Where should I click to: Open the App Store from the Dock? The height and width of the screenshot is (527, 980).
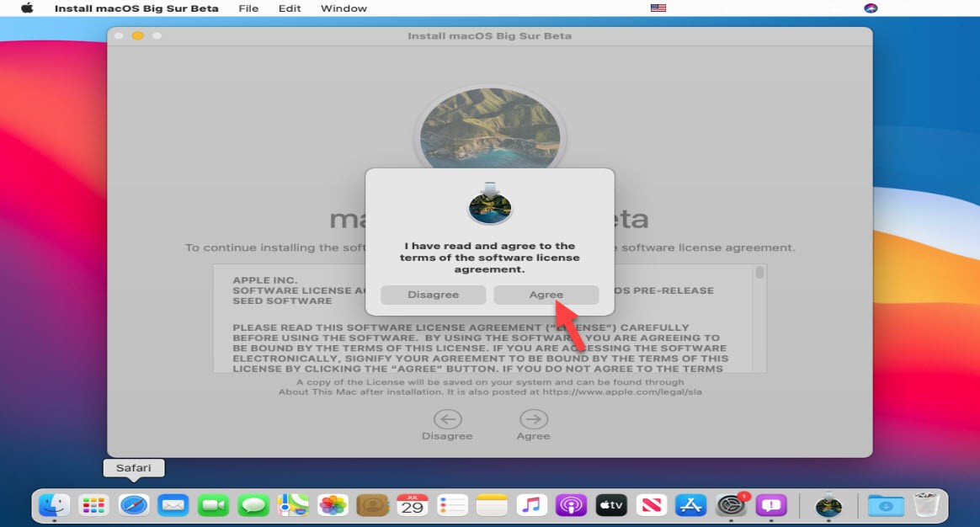coord(690,505)
